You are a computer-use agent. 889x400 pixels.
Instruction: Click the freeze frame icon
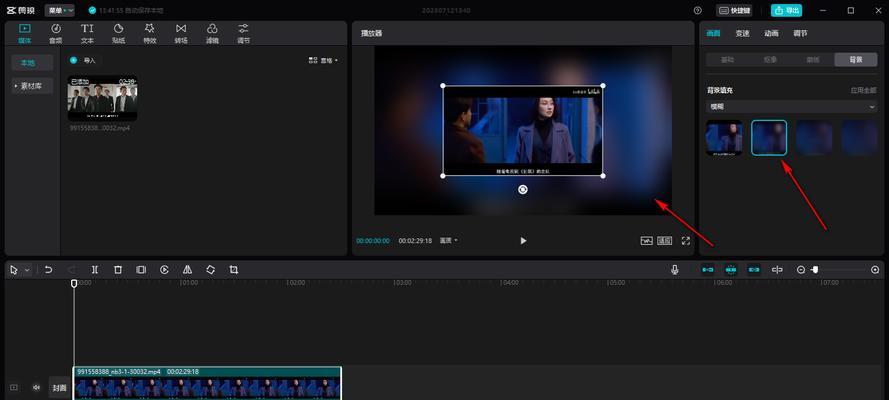coord(141,270)
